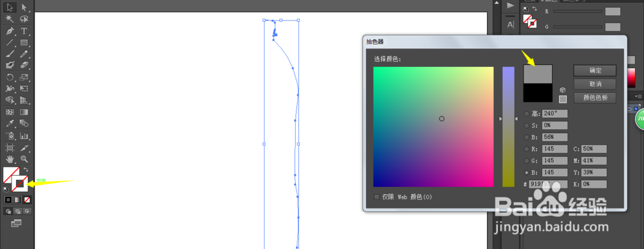Image resolution: width=644 pixels, height=249 pixels.
Task: Click the Stroke swatch in the toolbar
Action: 20,184
